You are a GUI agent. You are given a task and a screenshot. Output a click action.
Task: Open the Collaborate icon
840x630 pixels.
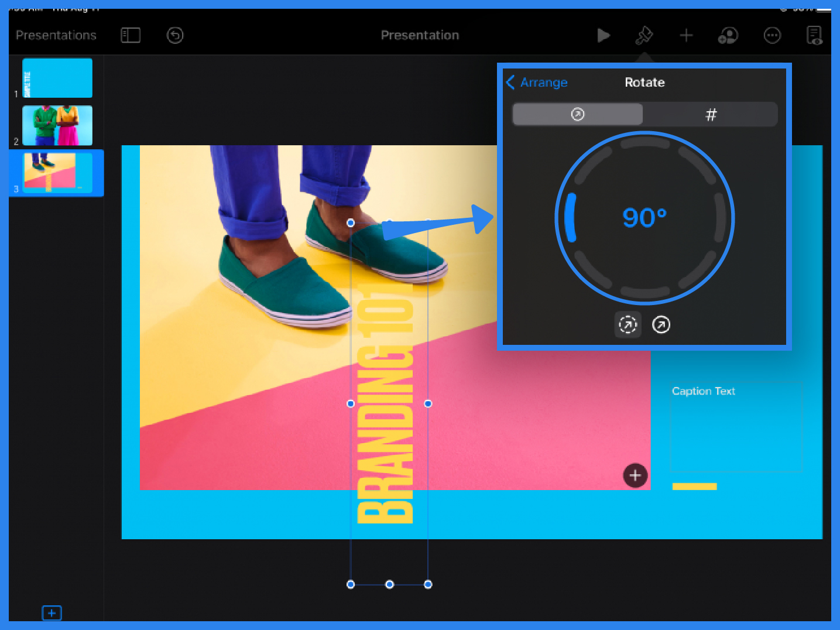tap(728, 36)
